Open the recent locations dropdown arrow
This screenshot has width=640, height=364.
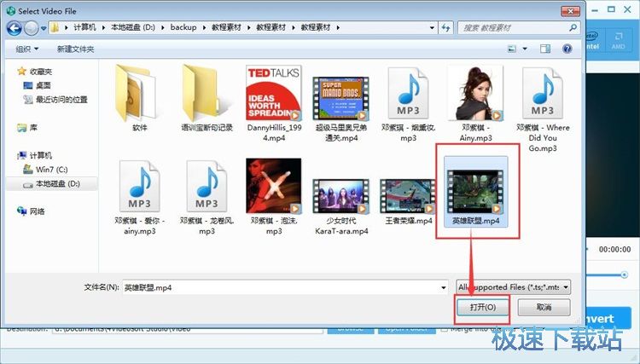coord(44,28)
